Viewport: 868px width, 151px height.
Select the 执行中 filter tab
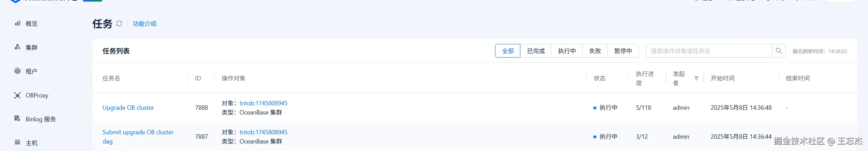point(566,51)
